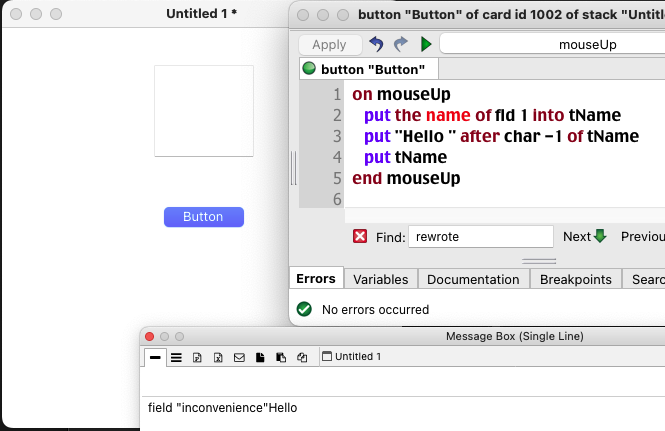665x431 pixels.
Task: Set breakpoint in gutter at line 2
Action: [x=322, y=115]
